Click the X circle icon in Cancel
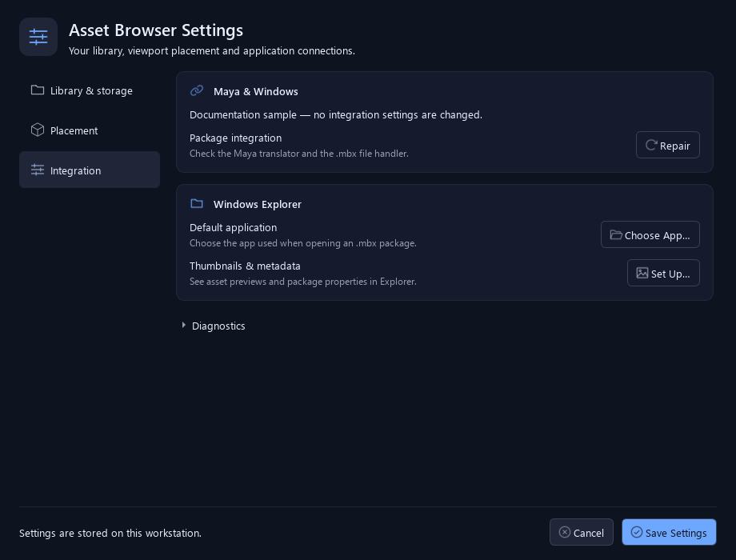The image size is (736, 560). click(x=565, y=532)
